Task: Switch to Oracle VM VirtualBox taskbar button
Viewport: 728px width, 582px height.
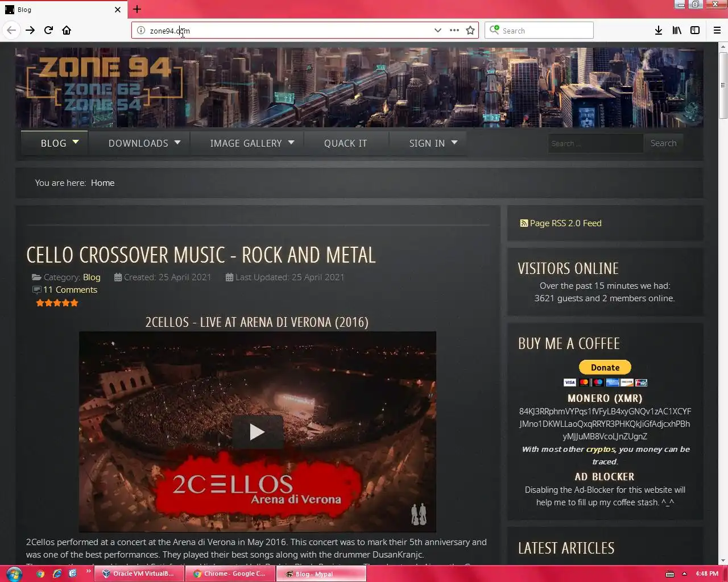Action: point(139,573)
